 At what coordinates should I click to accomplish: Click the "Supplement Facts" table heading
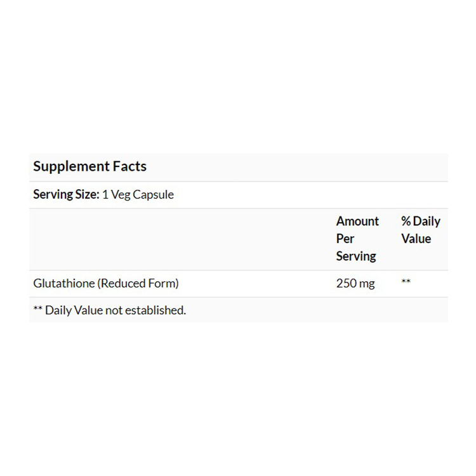pos(89,167)
